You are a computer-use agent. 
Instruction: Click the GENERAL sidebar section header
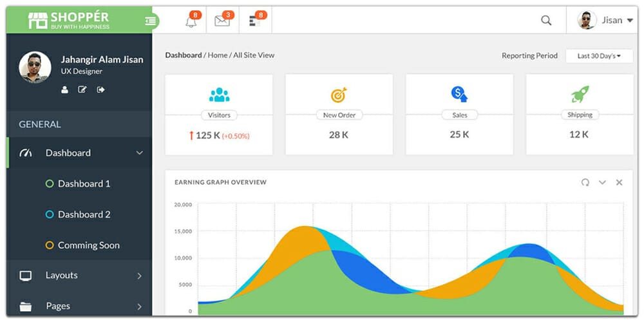(x=40, y=124)
